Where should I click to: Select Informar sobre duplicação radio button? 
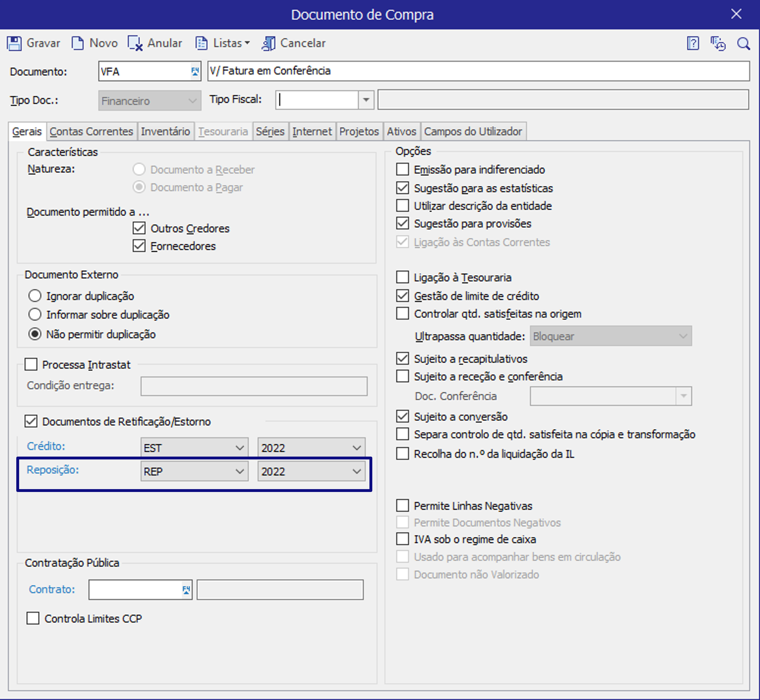tap(35, 314)
